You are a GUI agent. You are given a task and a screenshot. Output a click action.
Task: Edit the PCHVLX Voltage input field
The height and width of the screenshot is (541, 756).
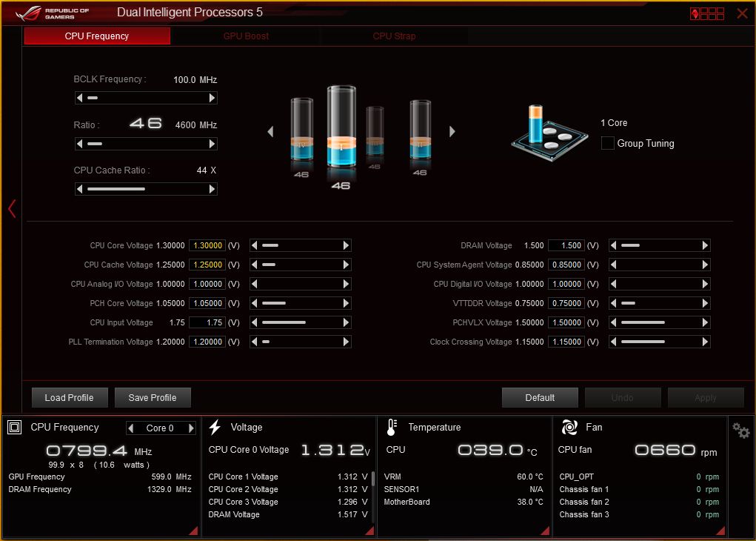(x=566, y=322)
